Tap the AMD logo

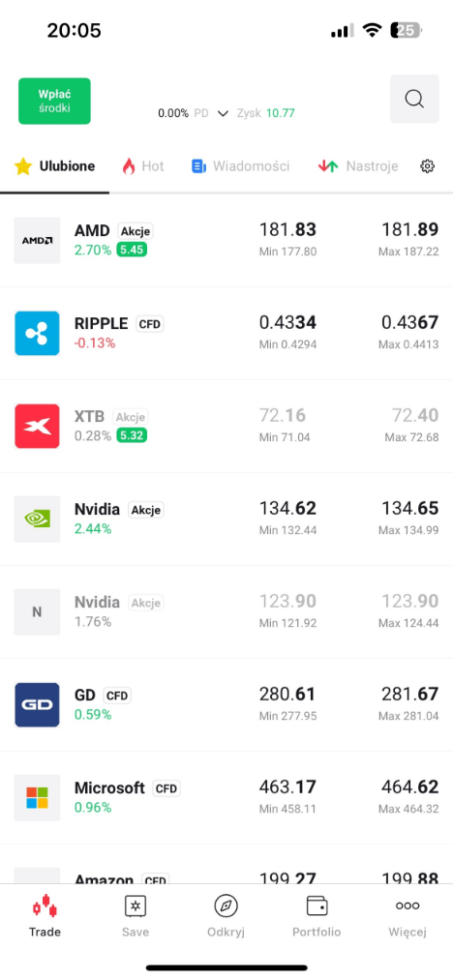click(37, 241)
